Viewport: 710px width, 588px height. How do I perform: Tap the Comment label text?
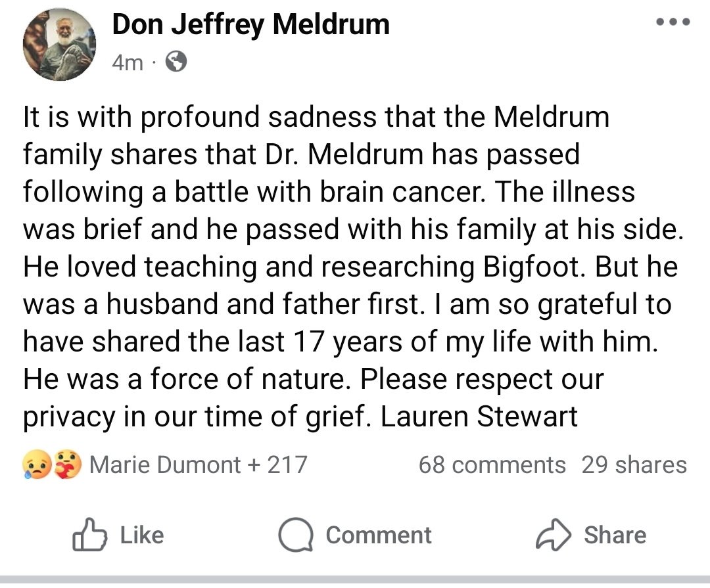tap(379, 535)
